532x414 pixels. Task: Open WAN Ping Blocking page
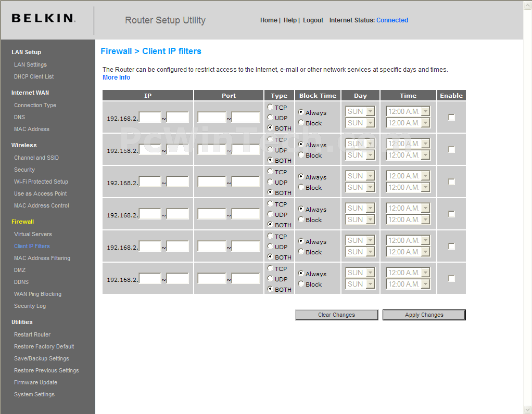[x=37, y=294]
